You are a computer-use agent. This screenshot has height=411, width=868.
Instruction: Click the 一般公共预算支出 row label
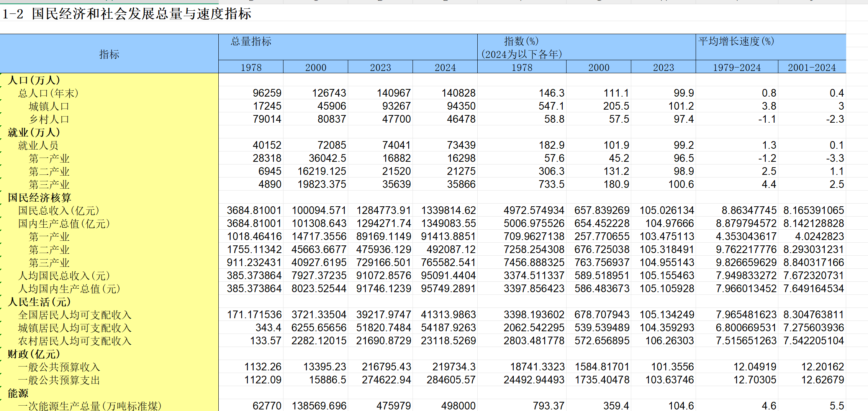coord(59,380)
